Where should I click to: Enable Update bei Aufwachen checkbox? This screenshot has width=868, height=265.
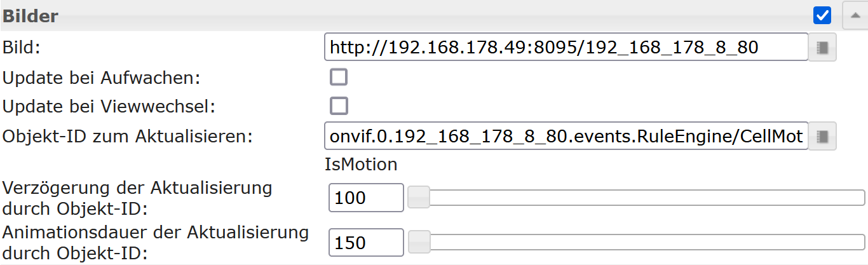pos(339,78)
